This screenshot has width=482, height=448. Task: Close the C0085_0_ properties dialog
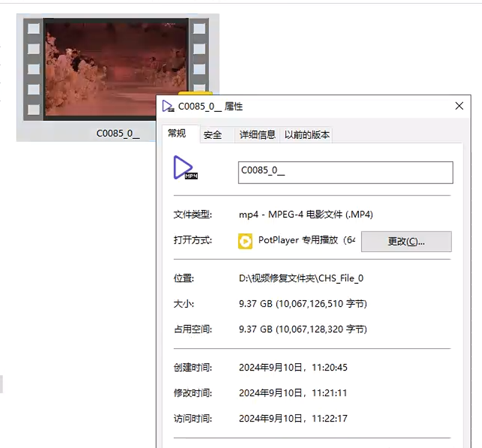(459, 106)
